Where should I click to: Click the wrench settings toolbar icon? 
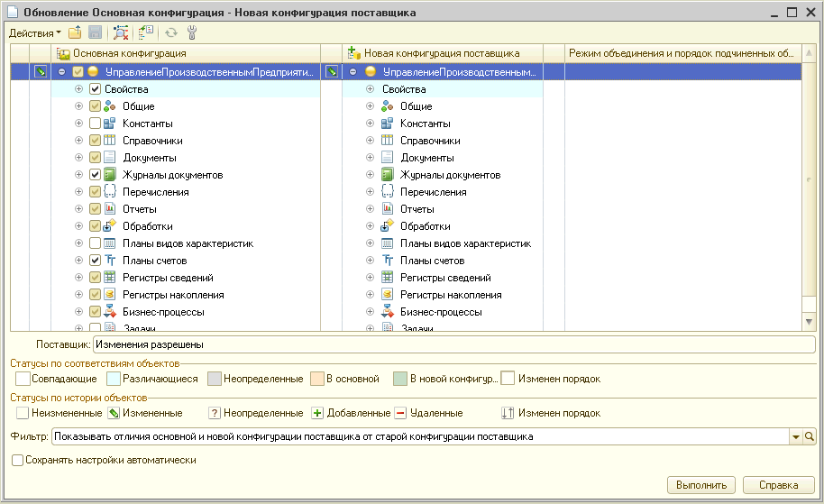[192, 32]
